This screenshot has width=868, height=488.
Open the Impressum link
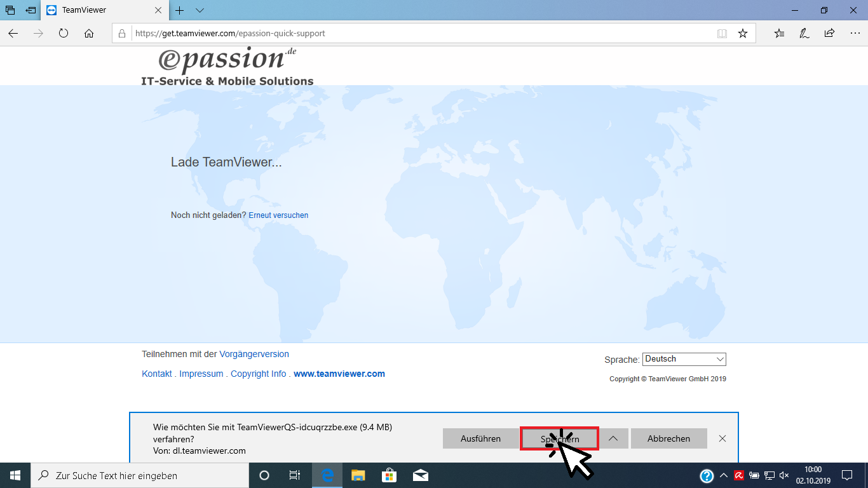point(201,374)
